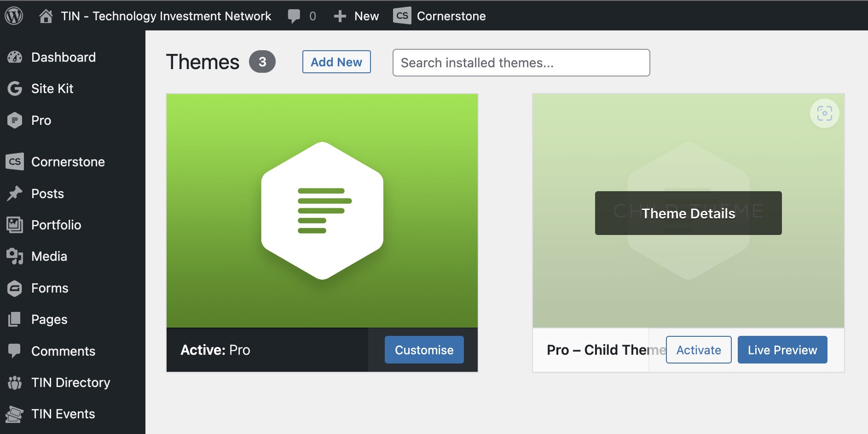The width and height of the screenshot is (868, 434).
Task: Click the Posts pin icon
Action: pyautogui.click(x=15, y=194)
